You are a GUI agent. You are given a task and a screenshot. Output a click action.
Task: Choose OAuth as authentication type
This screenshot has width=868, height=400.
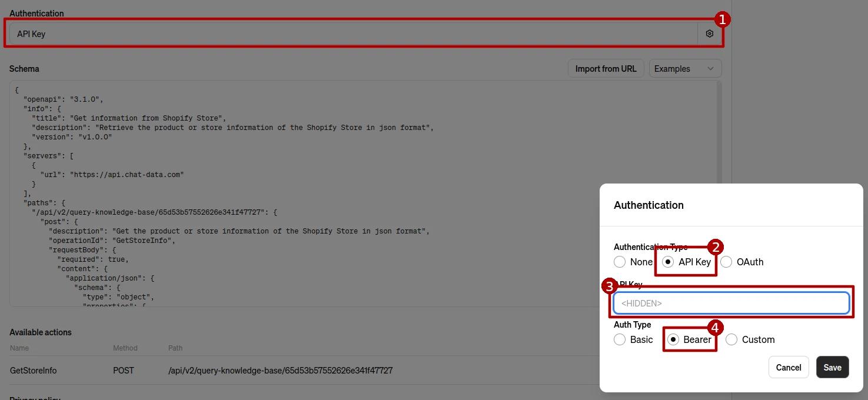point(726,262)
